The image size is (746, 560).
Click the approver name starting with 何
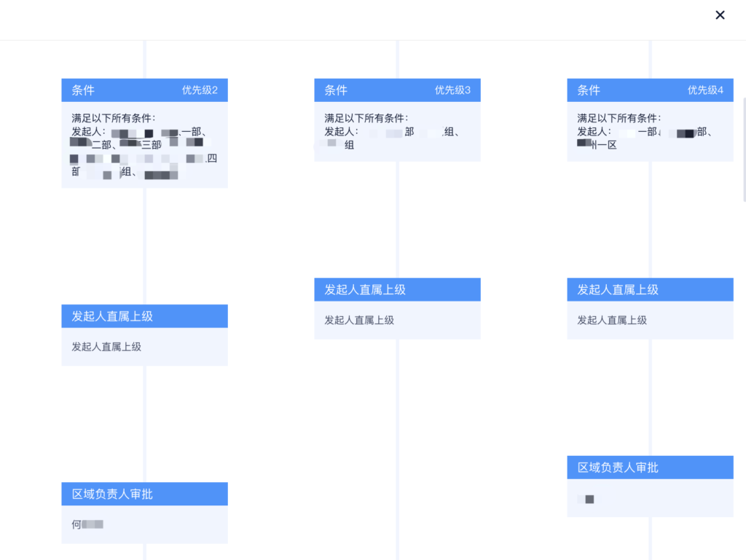pos(87,524)
